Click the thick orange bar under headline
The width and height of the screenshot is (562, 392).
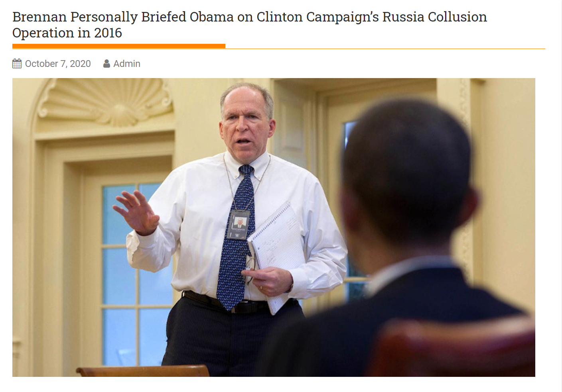(x=119, y=46)
